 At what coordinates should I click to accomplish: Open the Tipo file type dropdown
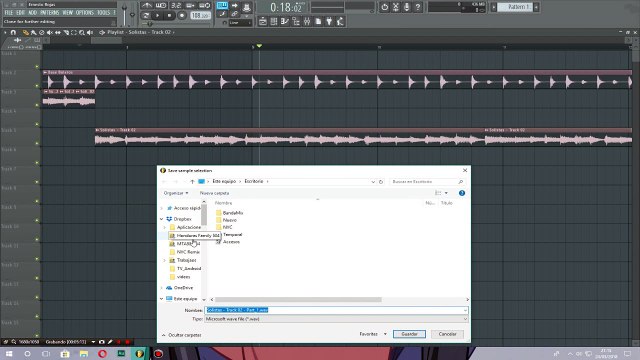pyautogui.click(x=336, y=319)
